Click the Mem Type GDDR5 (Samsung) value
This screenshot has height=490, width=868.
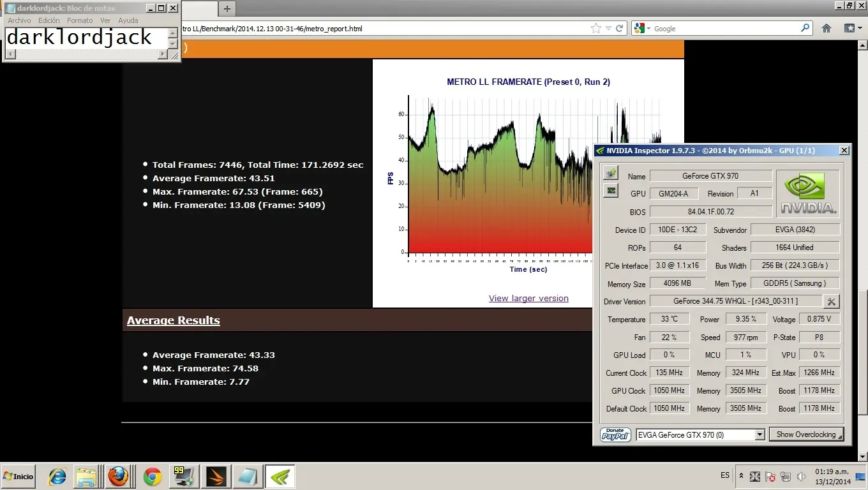tap(795, 283)
